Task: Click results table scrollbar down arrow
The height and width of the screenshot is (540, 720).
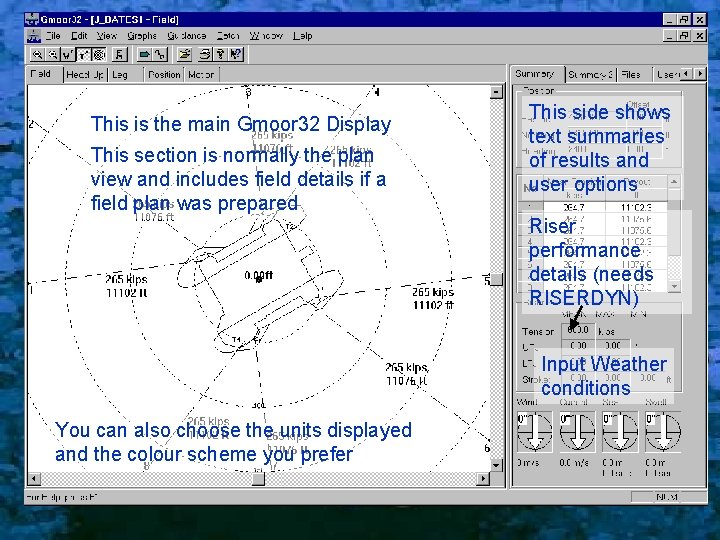Action: point(674,286)
